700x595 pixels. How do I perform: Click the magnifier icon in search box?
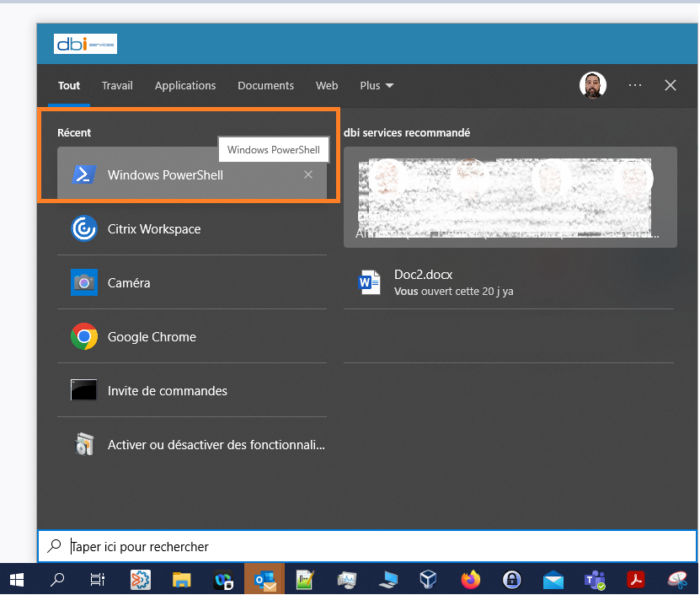click(x=55, y=545)
